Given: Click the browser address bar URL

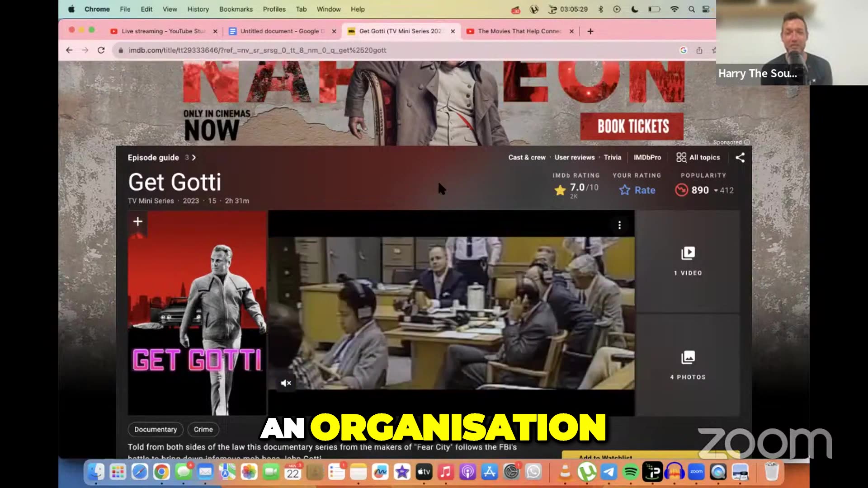Looking at the screenshot, I should pos(257,50).
